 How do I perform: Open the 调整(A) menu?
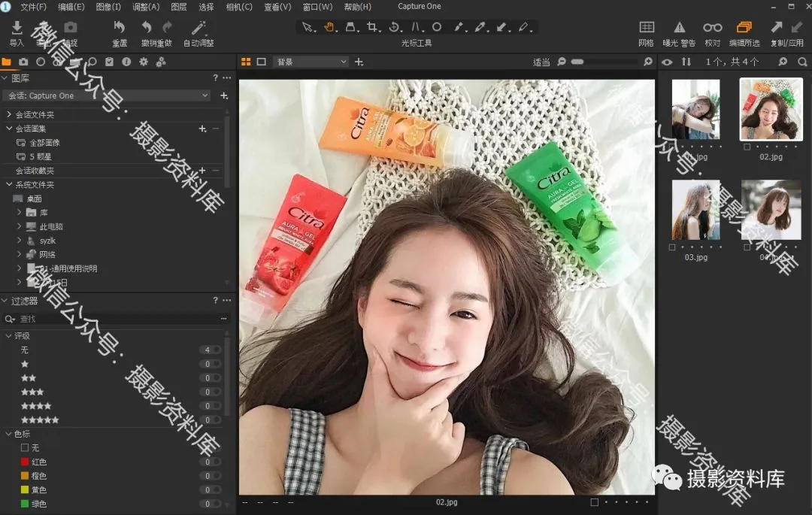click(x=146, y=7)
